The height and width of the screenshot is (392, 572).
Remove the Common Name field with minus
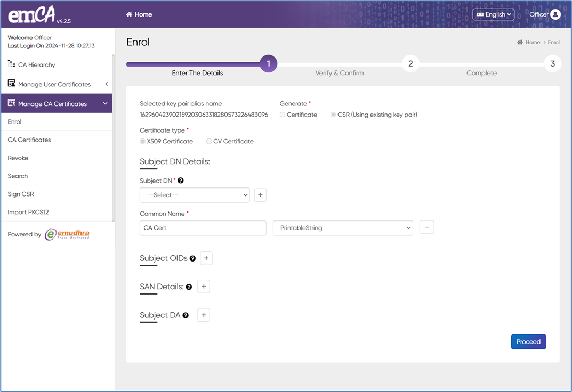(426, 227)
